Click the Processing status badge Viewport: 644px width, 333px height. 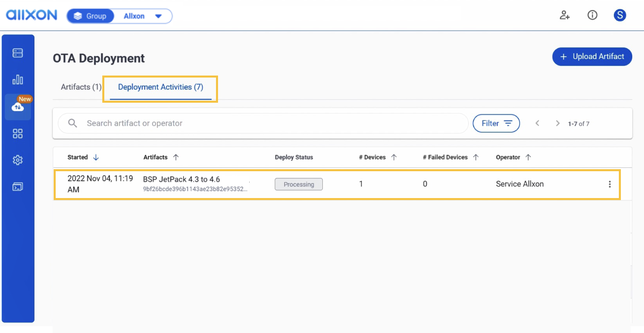tap(299, 184)
